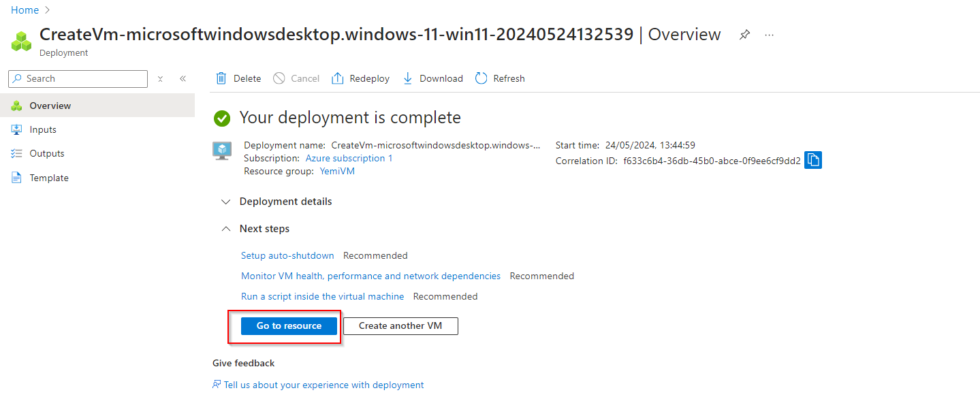980x414 pixels.
Task: Open Tell us about your experience link
Action: point(323,385)
